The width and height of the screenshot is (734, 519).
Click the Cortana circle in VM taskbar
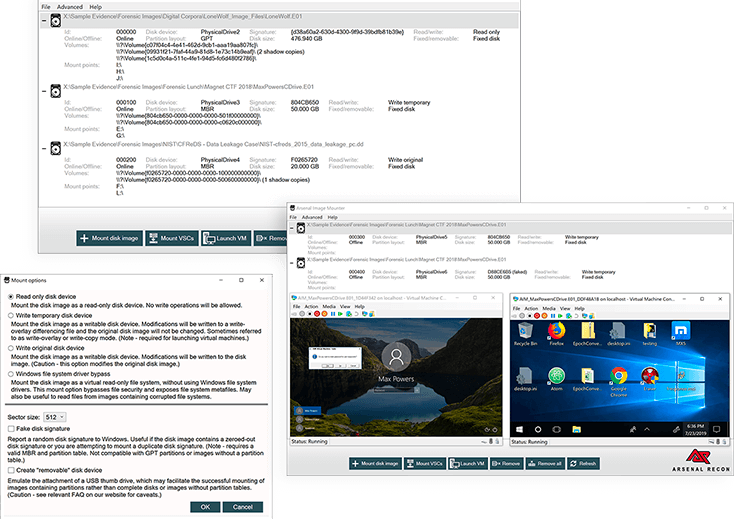pyautogui.click(x=537, y=429)
